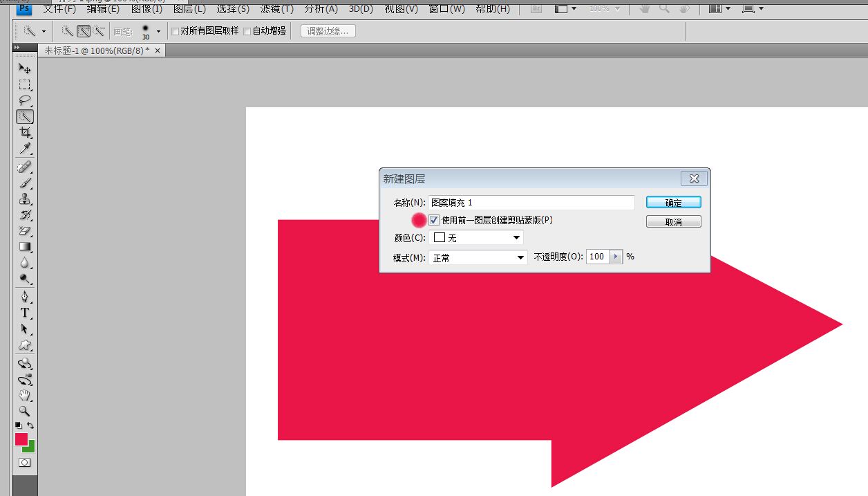Open the opacity slider arrow
Screen dimensions: 868x496
pyautogui.click(x=615, y=256)
